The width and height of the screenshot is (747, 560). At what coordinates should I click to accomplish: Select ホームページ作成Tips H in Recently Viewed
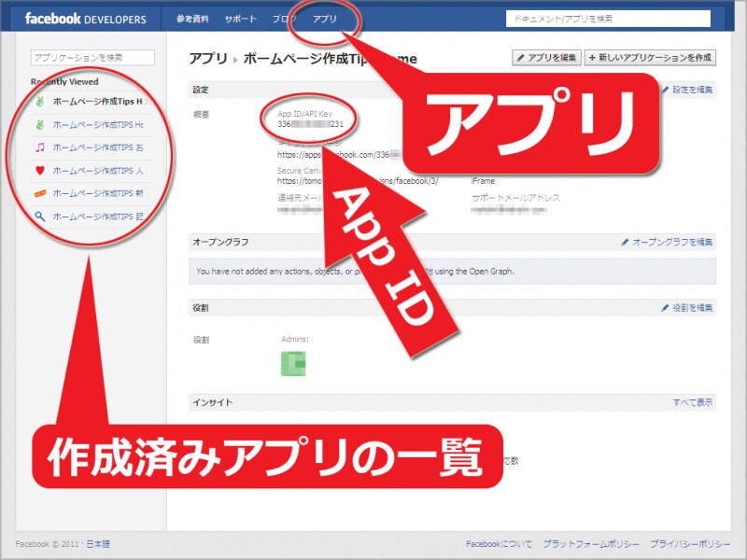(x=97, y=102)
